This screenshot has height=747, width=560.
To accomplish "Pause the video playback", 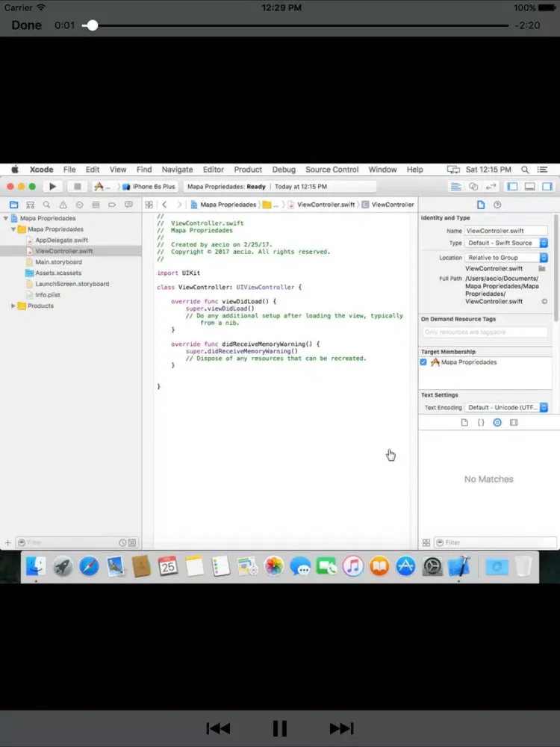I will click(280, 728).
